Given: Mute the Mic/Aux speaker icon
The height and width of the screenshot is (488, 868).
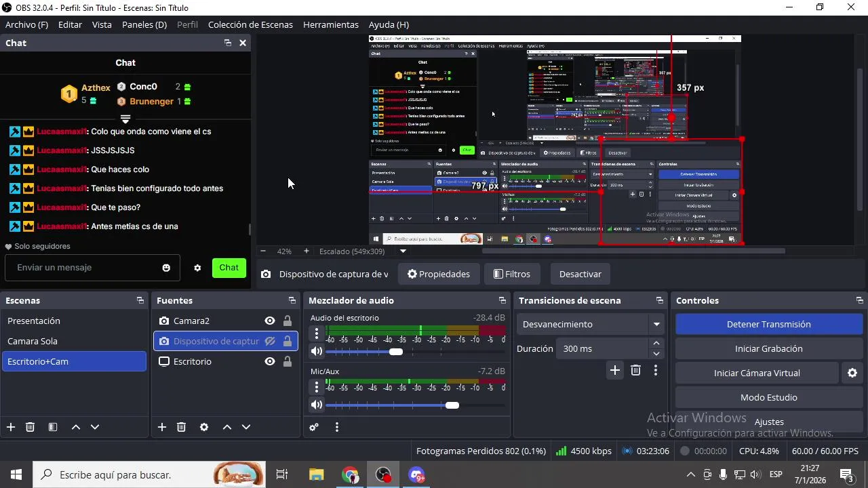Looking at the screenshot, I should pyautogui.click(x=317, y=405).
